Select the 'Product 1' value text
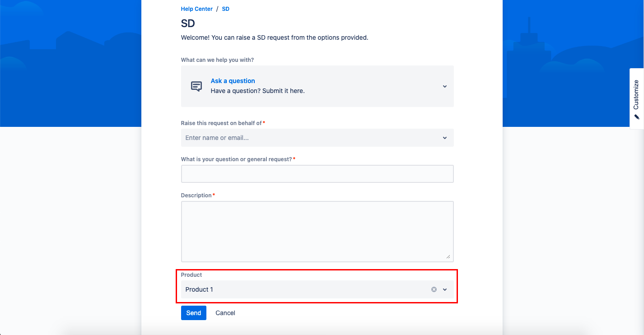 [x=199, y=289]
